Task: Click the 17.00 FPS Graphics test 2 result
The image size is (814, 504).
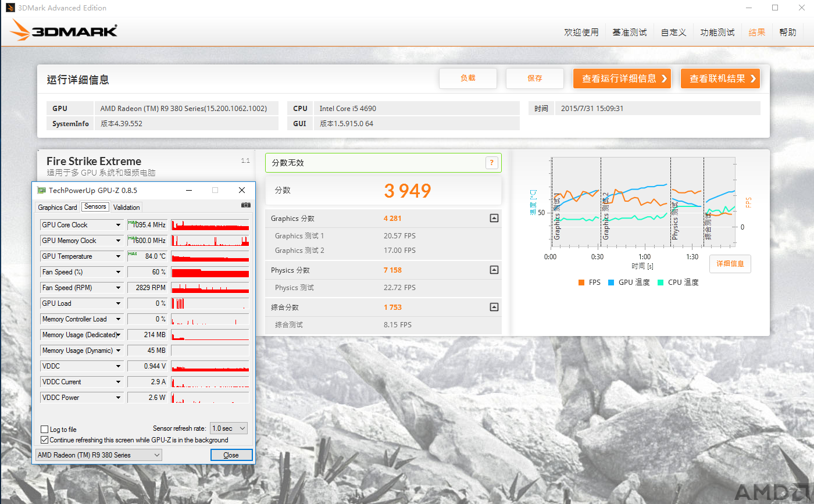Action: click(399, 251)
